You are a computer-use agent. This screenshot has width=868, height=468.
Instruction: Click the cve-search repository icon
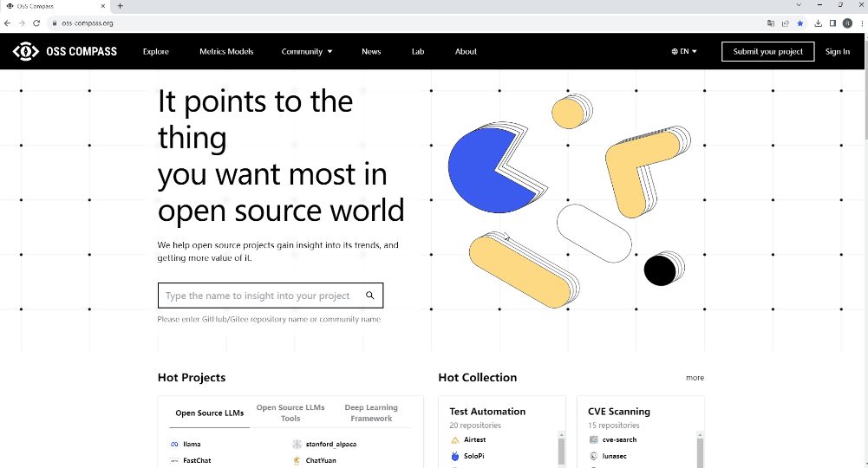point(593,439)
